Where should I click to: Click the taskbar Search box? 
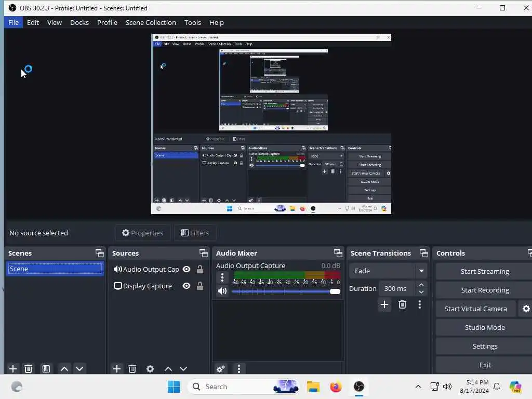244,387
